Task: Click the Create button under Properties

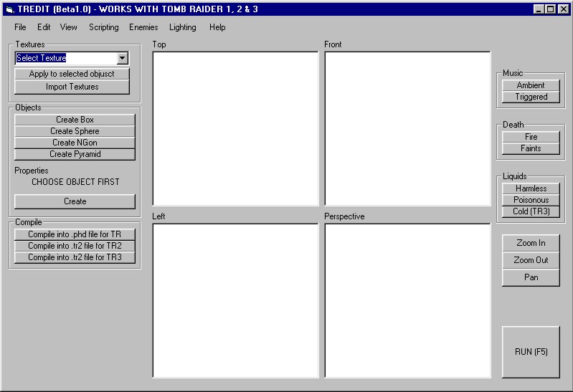Action: (x=75, y=201)
